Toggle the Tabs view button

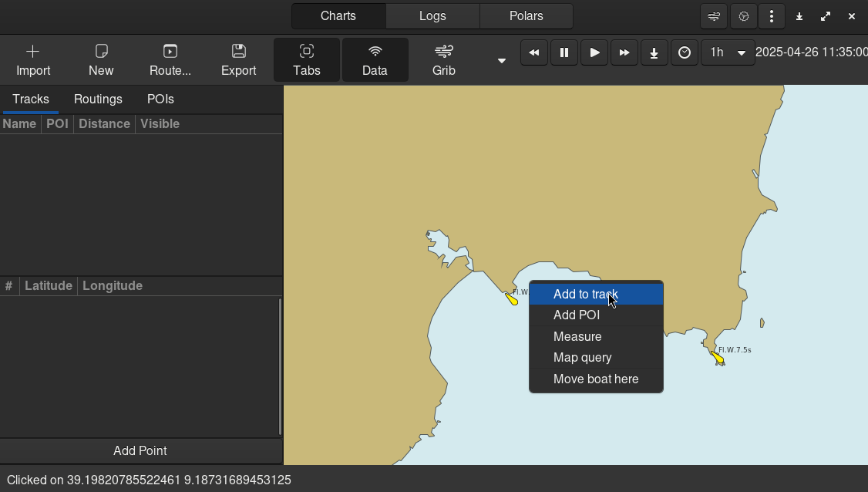click(x=306, y=60)
